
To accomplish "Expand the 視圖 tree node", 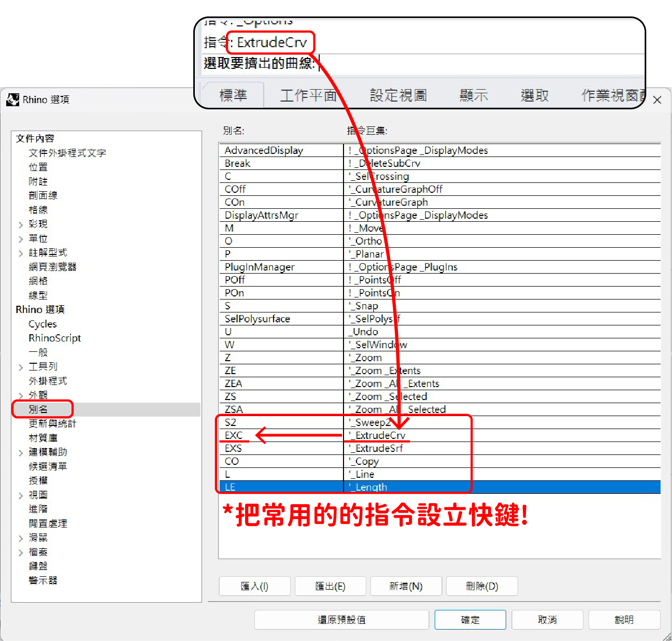I will 21,495.
